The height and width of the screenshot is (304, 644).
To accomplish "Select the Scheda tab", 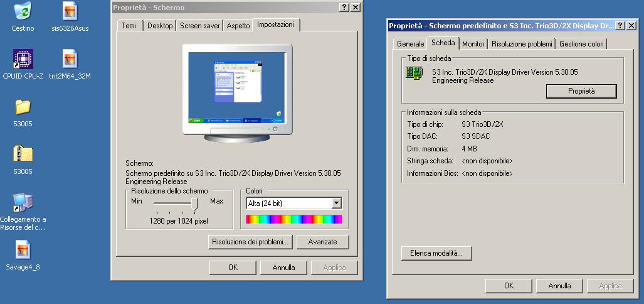I will 443,43.
